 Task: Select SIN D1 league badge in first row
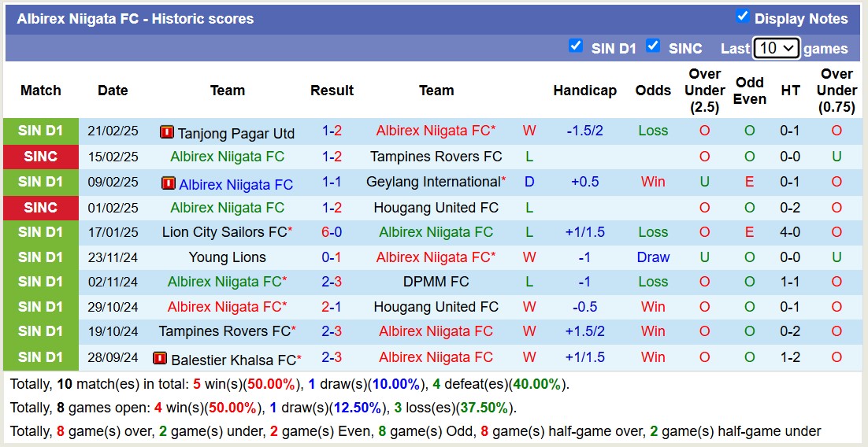40,131
